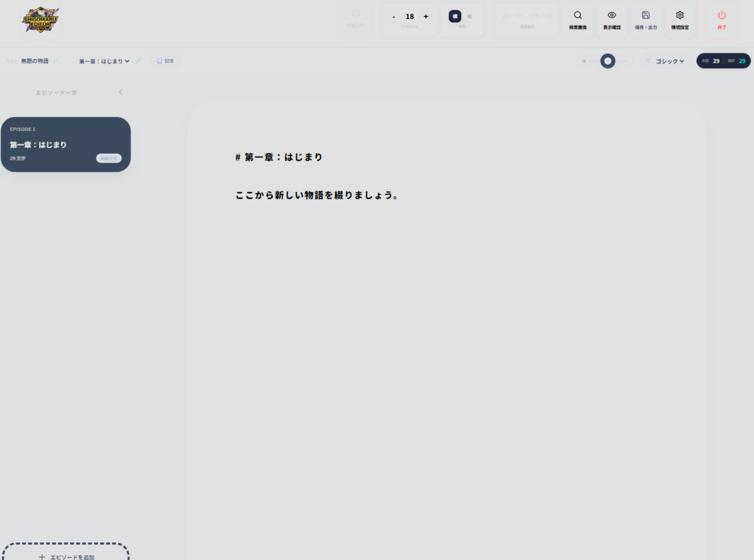754x560 pixels.
Task: Click the pencil icon next to 無題の物語
Action: 56,61
